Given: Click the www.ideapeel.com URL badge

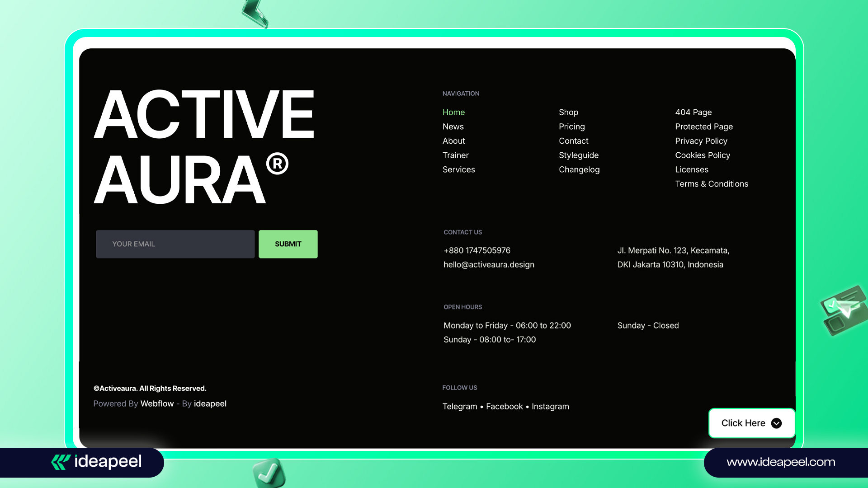Looking at the screenshot, I should pos(780,462).
